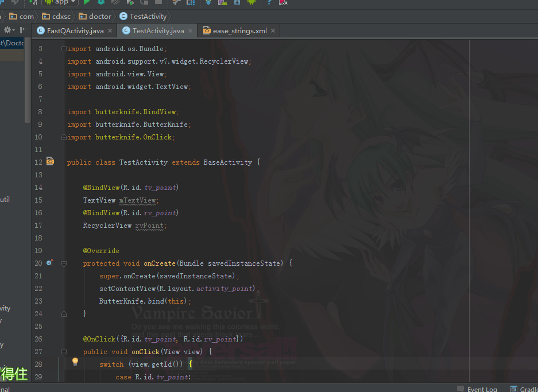Image resolution: width=538 pixels, height=392 pixels.
Task: Click the @OnClick annotation on line 26
Action: coord(99,339)
